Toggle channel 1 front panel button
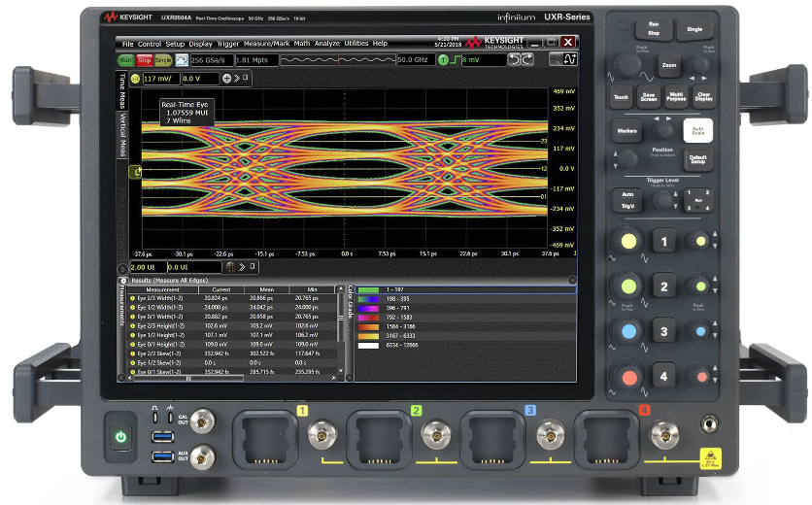 pos(663,241)
